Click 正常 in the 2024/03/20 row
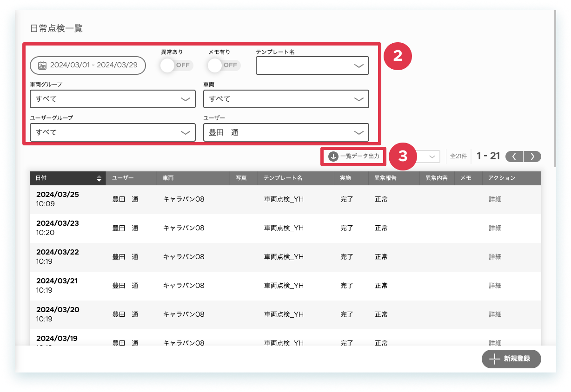Viewport: 571px width, 392px height. [381, 314]
